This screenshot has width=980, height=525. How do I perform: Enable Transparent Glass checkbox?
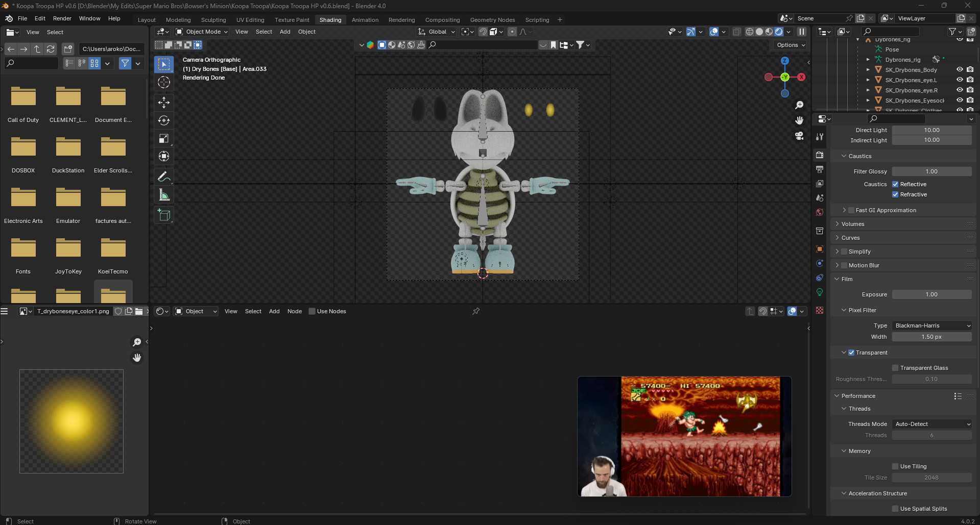(x=895, y=368)
